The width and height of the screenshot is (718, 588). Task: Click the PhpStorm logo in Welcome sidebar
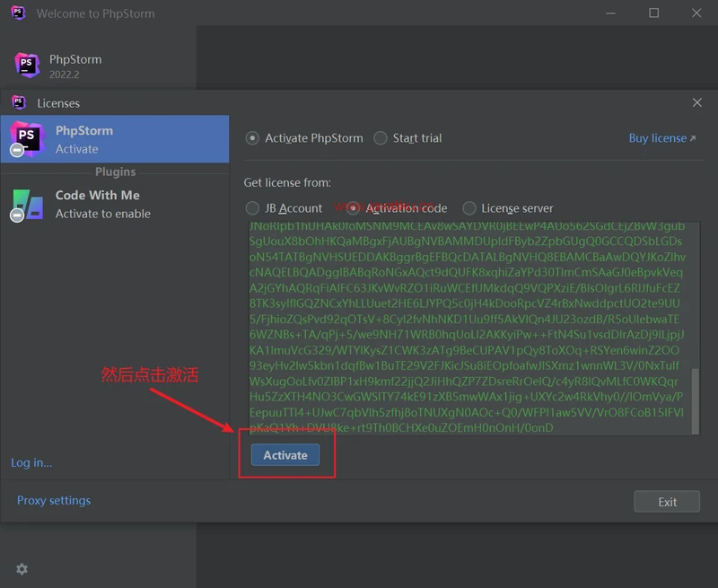pyautogui.click(x=28, y=66)
